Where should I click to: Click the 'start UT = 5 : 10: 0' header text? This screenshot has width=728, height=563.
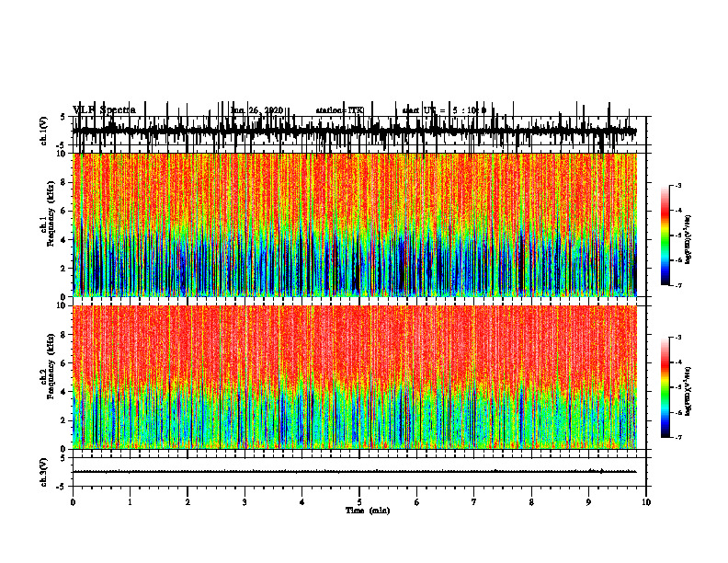point(444,110)
